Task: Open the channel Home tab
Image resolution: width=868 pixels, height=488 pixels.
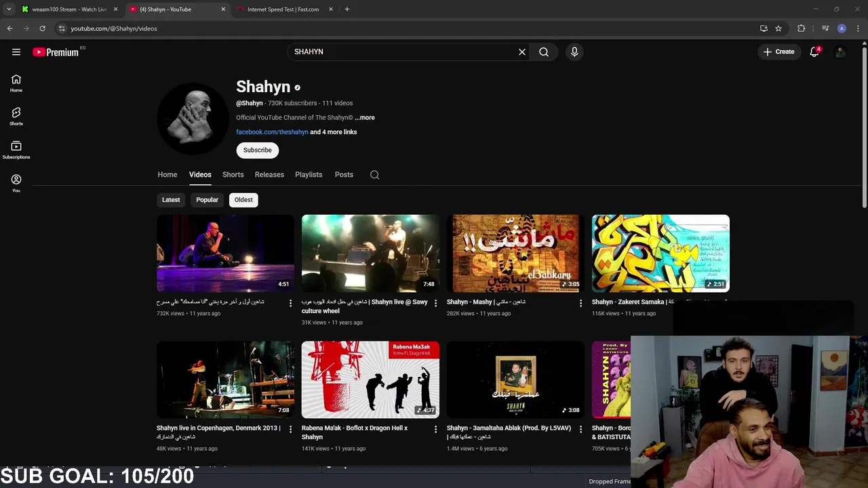Action: coord(167,175)
